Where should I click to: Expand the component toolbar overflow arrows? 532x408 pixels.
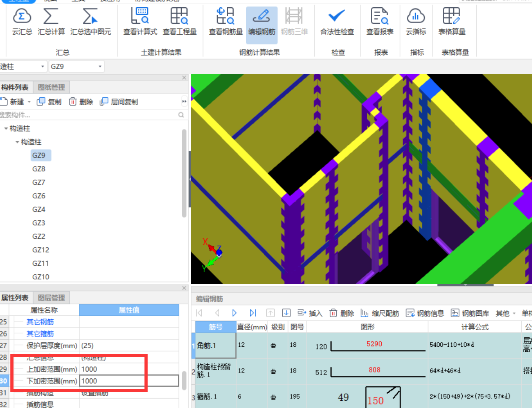pyautogui.click(x=184, y=101)
